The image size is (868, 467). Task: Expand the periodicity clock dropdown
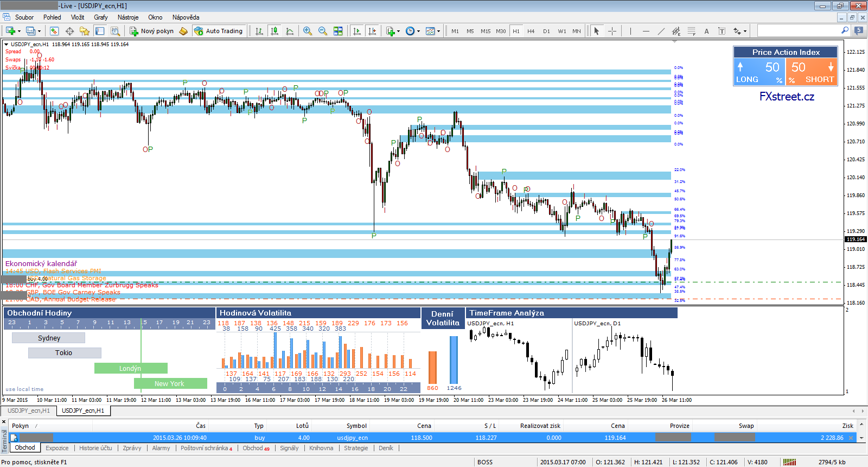[x=418, y=31]
